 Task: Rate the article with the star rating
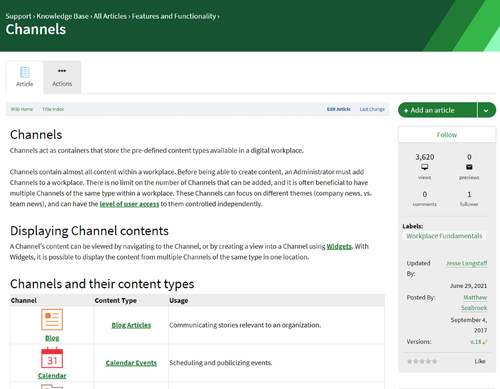422,361
